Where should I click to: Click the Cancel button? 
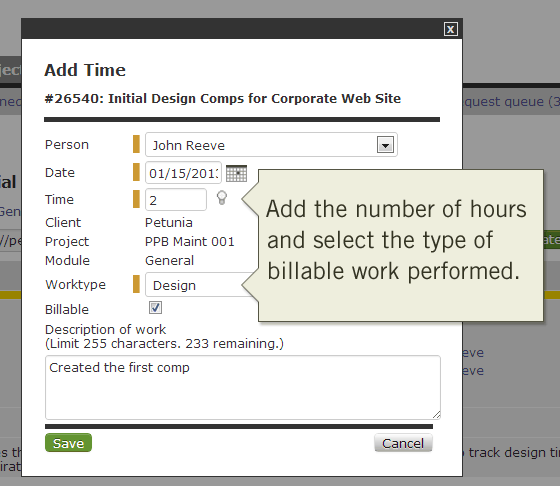click(403, 443)
